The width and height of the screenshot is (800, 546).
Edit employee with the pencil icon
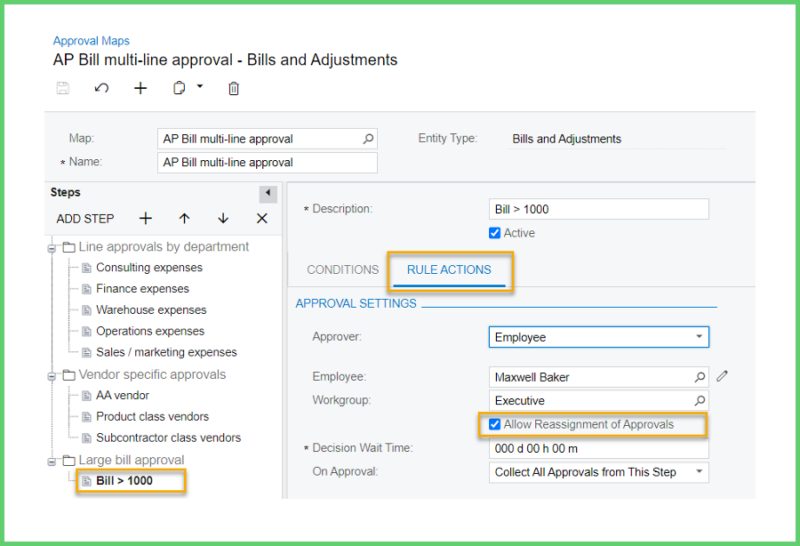[723, 377]
